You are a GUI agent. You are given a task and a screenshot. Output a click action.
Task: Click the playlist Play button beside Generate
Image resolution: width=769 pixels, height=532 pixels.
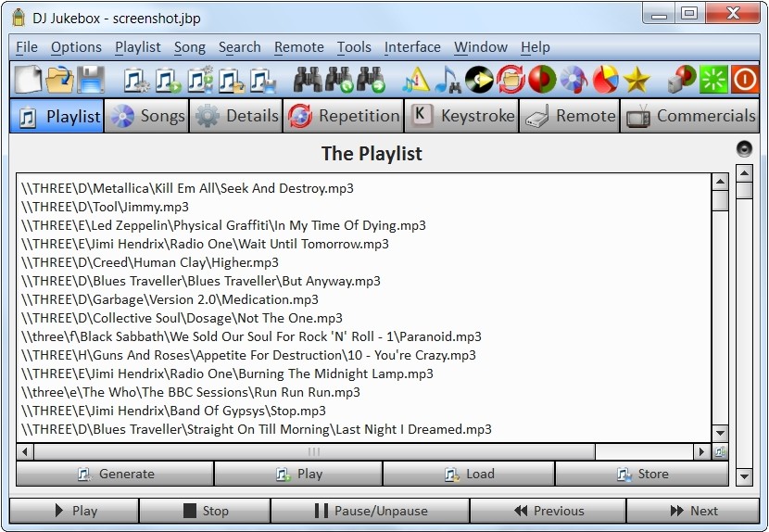(x=298, y=474)
